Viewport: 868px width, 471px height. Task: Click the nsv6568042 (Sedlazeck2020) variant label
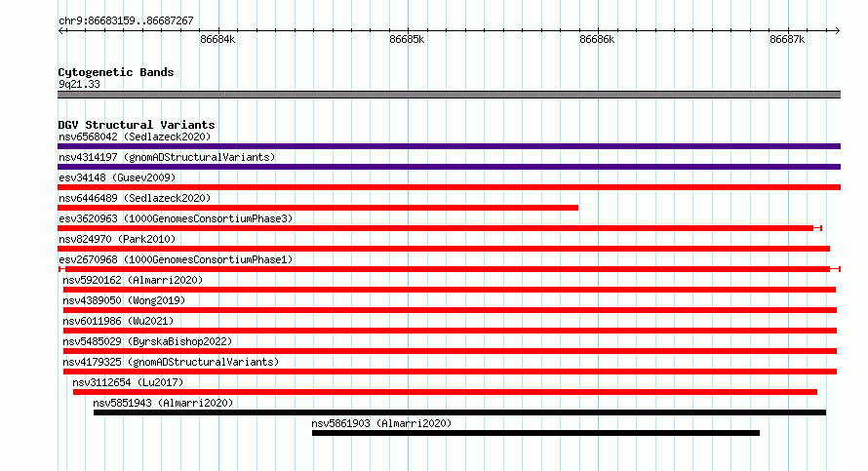135,137
